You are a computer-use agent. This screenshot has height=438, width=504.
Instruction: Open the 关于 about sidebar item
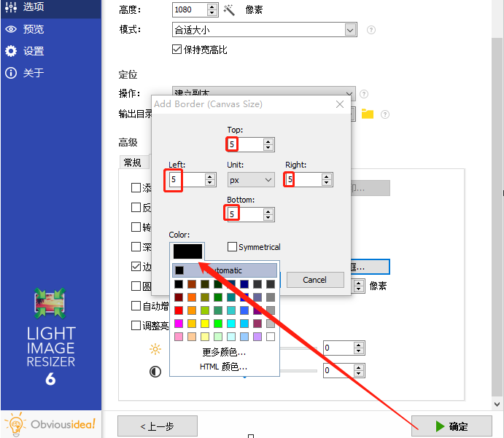[x=51, y=73]
